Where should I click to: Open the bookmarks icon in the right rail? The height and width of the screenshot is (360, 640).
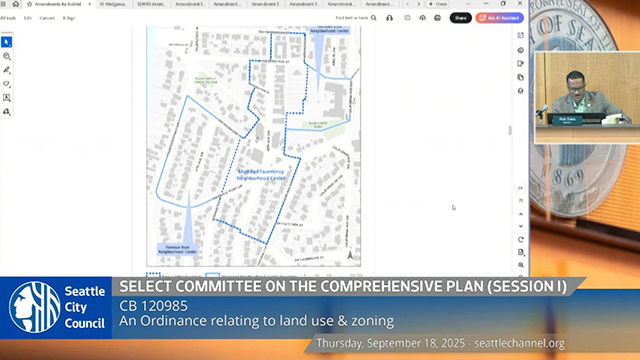(x=520, y=64)
